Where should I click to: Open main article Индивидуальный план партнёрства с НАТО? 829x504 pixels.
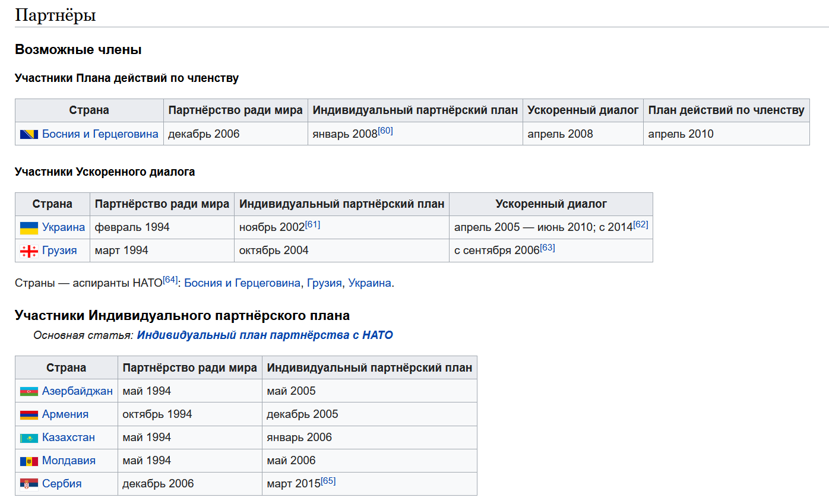click(265, 335)
